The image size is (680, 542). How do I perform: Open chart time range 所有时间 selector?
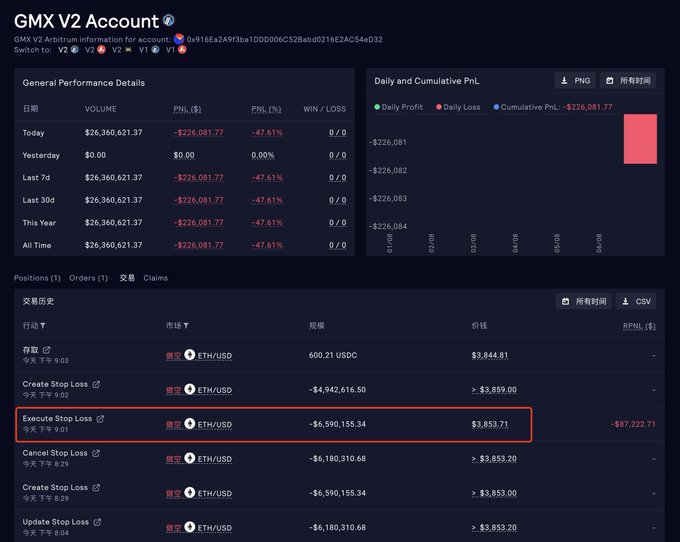[628, 81]
